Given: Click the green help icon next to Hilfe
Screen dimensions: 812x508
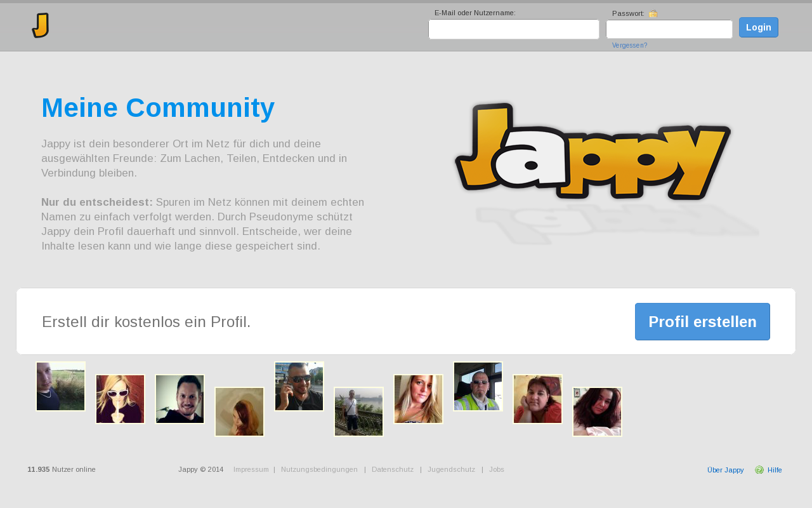Looking at the screenshot, I should pyautogui.click(x=759, y=470).
